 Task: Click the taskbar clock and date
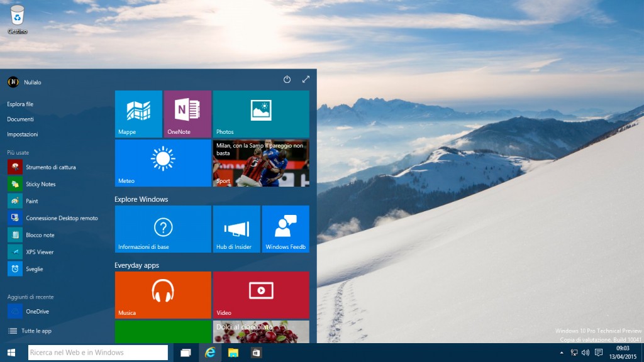point(623,353)
